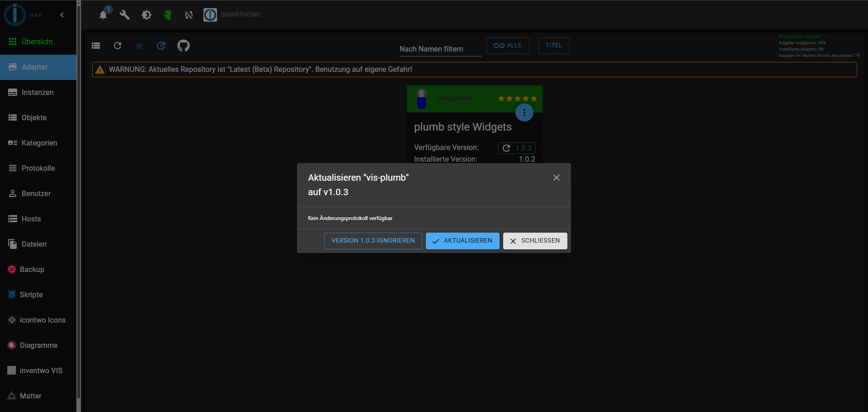Click the repository warning triangle icon
This screenshot has height=412, width=868.
[x=100, y=70]
